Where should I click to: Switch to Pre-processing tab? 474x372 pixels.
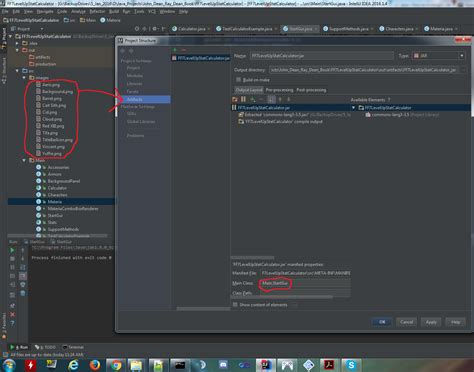[x=279, y=90]
